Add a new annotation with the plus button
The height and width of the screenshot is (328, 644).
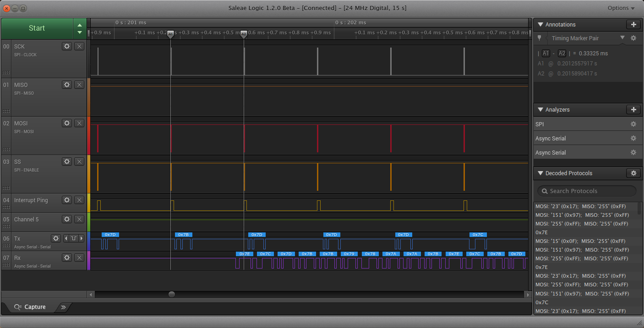tap(633, 25)
